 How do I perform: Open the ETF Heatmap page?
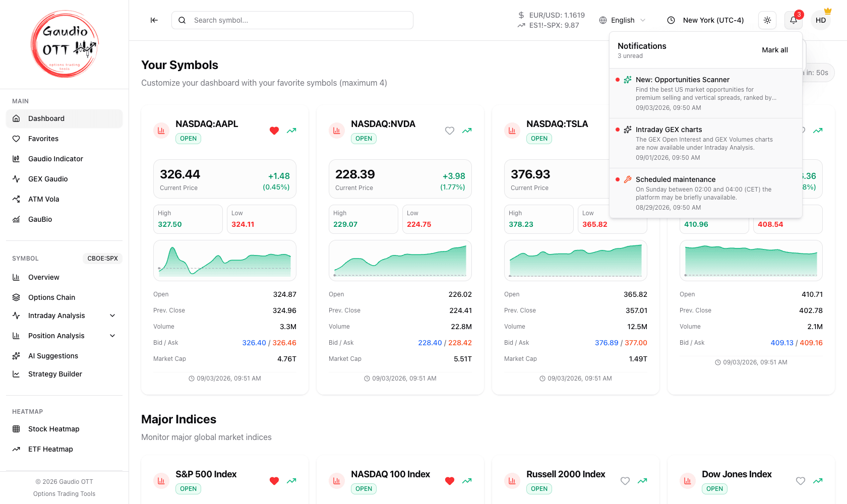(x=65, y=449)
